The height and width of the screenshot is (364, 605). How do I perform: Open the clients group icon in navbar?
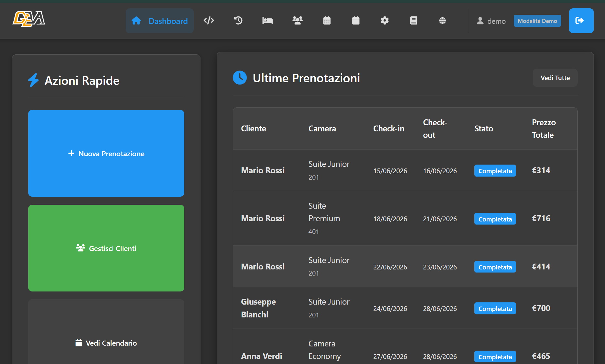click(297, 21)
